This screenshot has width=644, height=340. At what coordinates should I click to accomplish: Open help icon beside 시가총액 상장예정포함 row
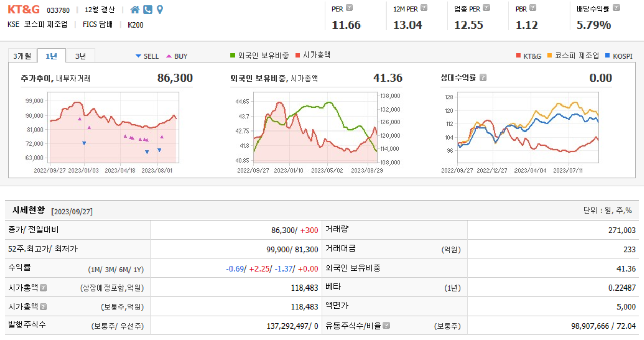pyautogui.click(x=43, y=287)
